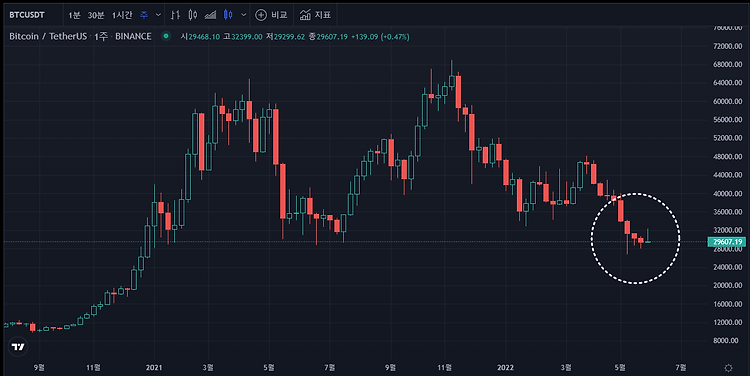Screen dimensions: 750x376
Task: Switch to the 1시간 timeframe
Action: (122, 15)
